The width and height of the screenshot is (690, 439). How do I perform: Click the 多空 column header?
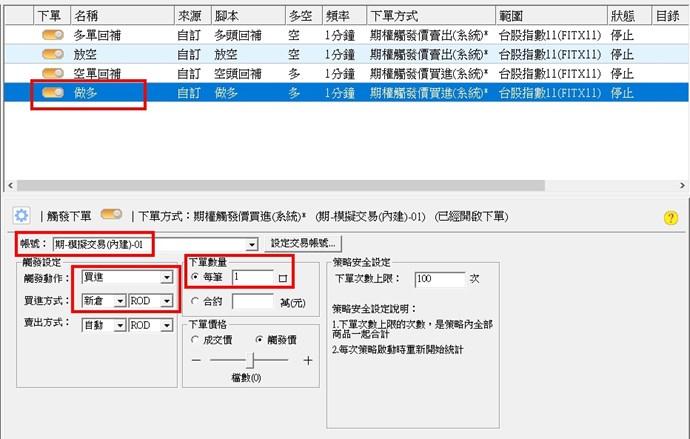coord(304,16)
